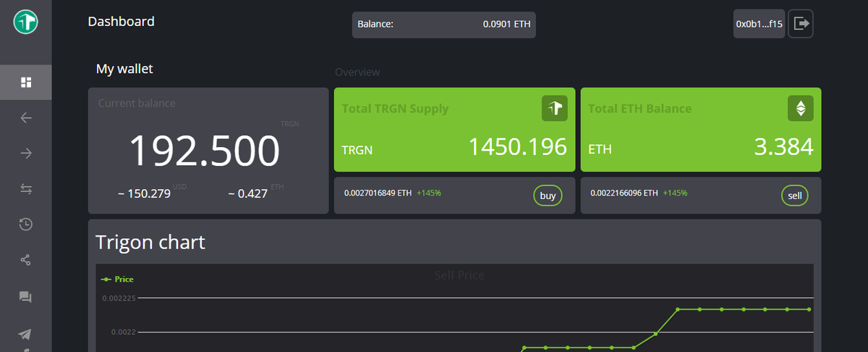Click the Ethereum icon on ETH Balance card

pyautogui.click(x=801, y=108)
